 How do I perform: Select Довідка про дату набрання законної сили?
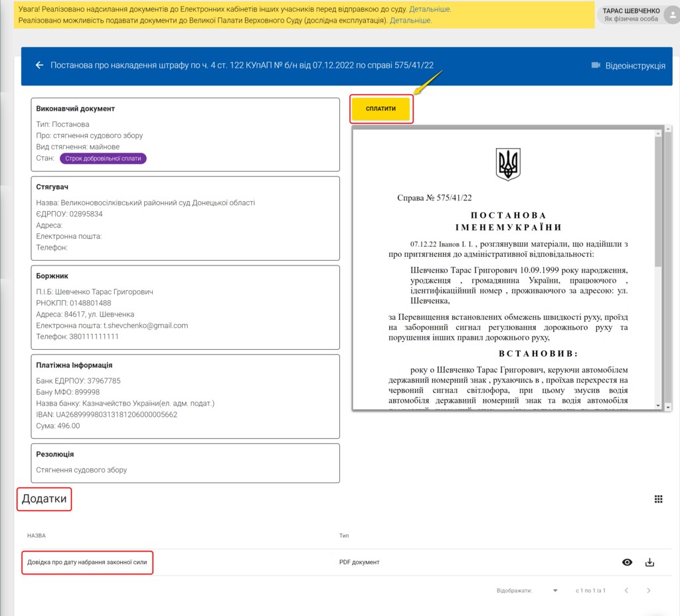tap(87, 562)
